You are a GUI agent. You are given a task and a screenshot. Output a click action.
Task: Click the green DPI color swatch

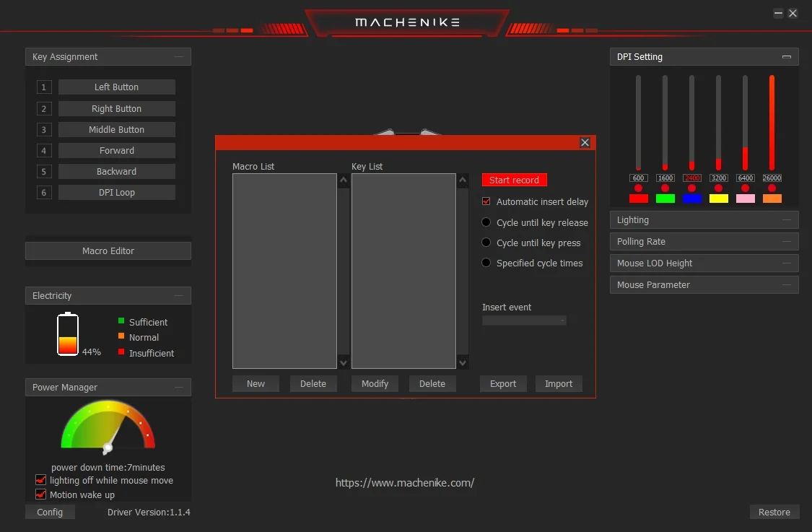665,199
